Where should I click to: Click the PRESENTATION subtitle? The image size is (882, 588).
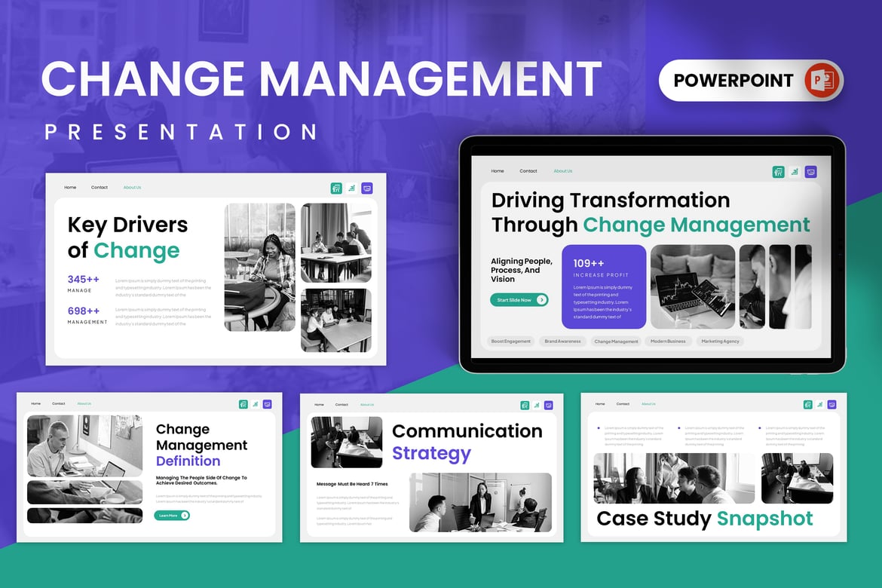181,132
